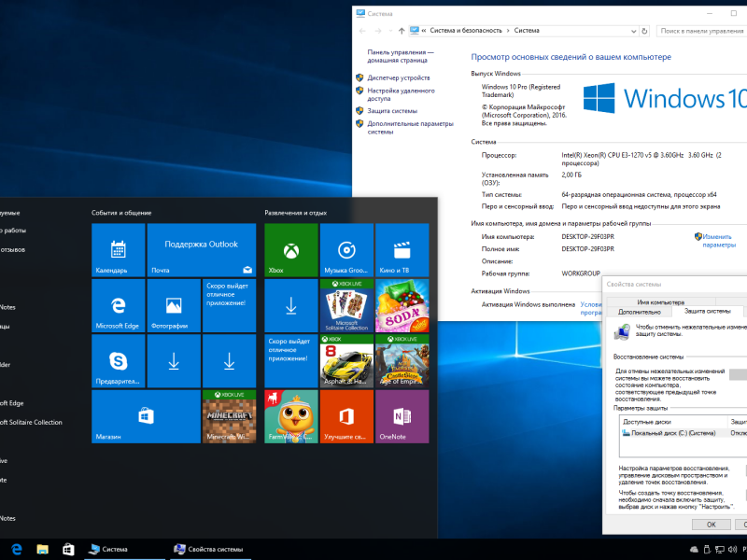Open the Skype preview tile

point(119,361)
